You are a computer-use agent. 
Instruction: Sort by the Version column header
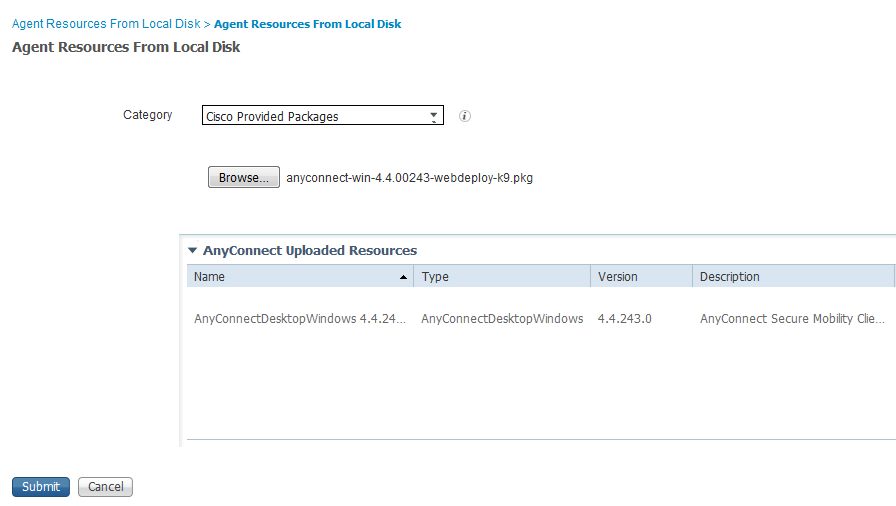tap(641, 276)
